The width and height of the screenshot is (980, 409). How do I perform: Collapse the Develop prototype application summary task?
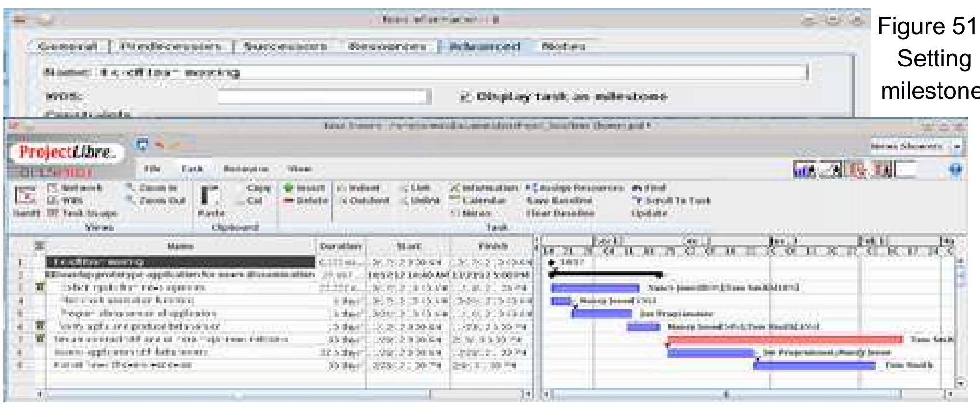[x=48, y=275]
